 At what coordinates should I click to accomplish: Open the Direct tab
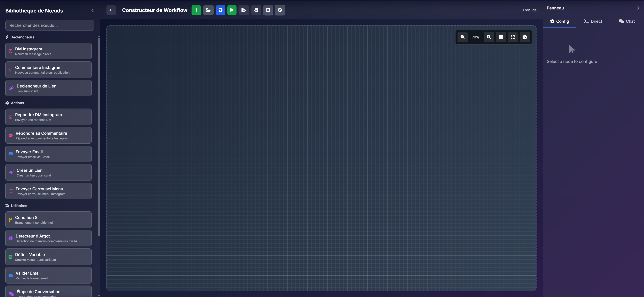(593, 21)
